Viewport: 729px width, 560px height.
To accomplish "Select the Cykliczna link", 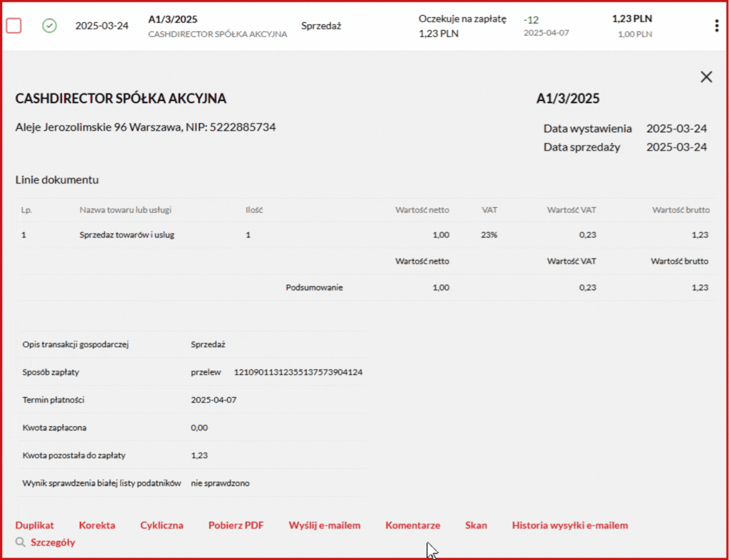I will [x=162, y=525].
